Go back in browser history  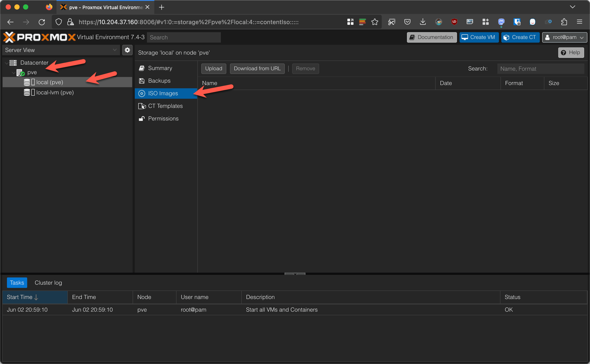click(10, 22)
